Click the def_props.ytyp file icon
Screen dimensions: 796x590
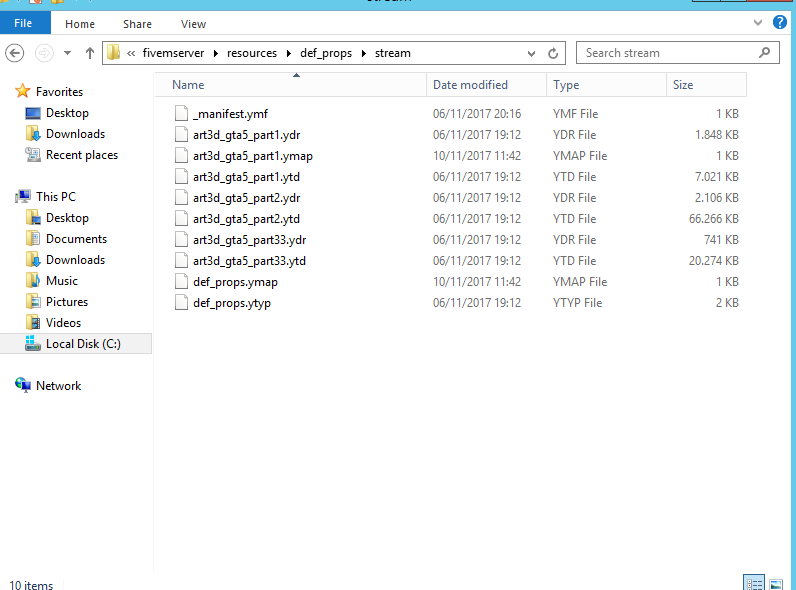tap(181, 303)
